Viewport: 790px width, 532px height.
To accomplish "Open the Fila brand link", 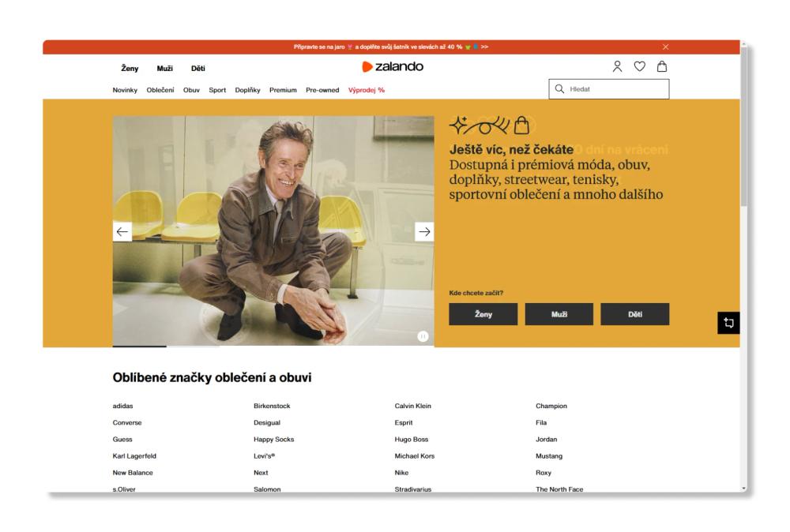I will pos(541,423).
